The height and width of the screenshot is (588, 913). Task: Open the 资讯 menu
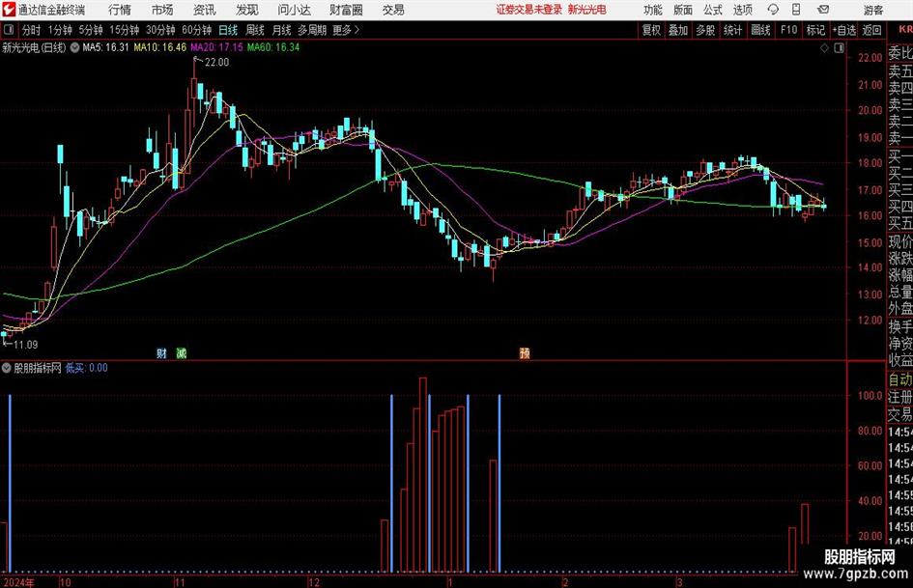(x=205, y=10)
